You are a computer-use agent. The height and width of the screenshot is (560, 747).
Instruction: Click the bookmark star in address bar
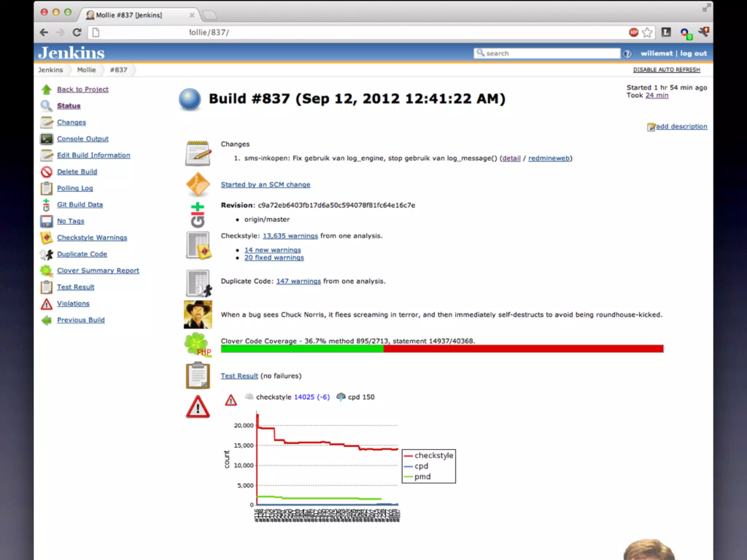(647, 33)
